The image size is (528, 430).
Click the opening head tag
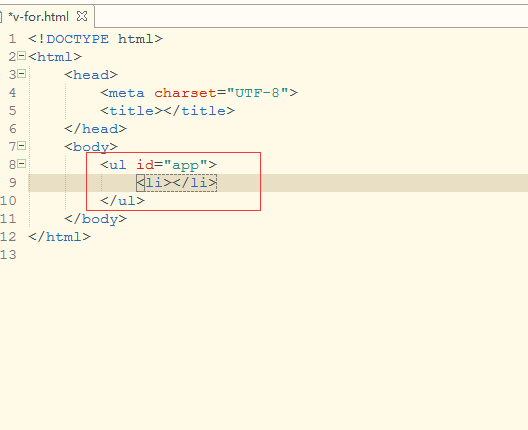point(91,75)
